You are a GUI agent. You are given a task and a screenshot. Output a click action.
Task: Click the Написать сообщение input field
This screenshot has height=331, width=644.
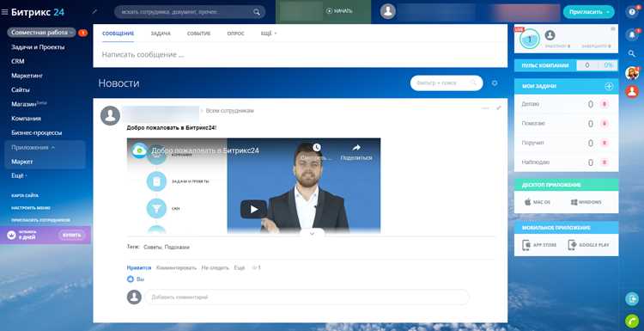[301, 55]
